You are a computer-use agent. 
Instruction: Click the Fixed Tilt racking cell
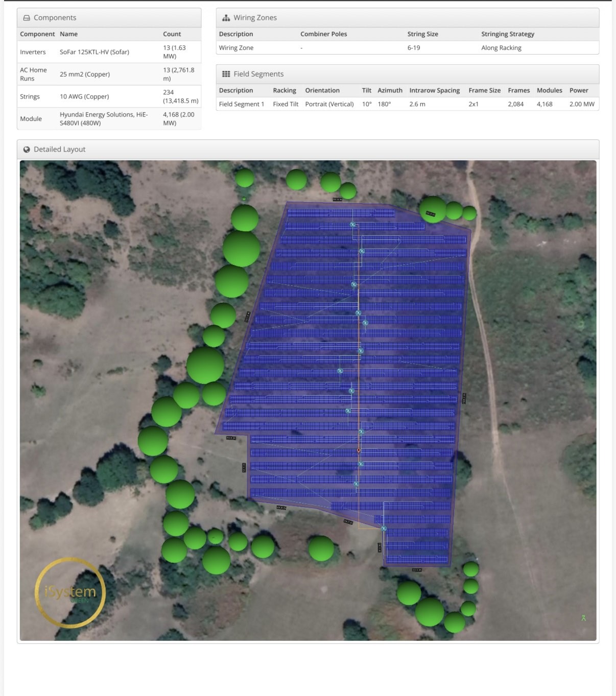[x=286, y=104]
